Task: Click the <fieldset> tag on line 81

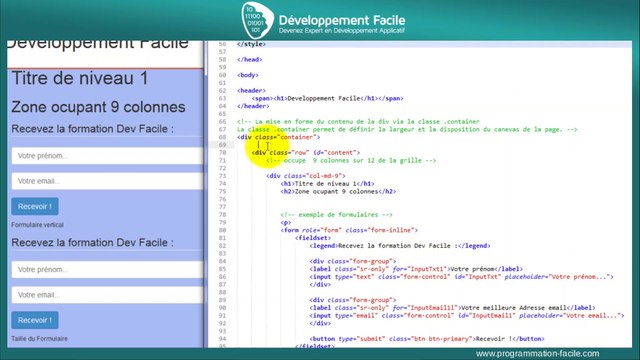Action: point(313,238)
